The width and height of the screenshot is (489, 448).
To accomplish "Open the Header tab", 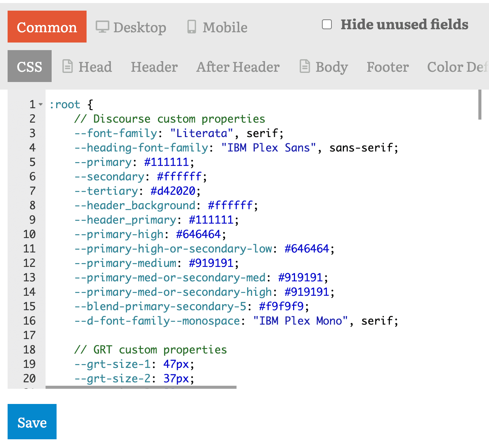I will [x=154, y=67].
